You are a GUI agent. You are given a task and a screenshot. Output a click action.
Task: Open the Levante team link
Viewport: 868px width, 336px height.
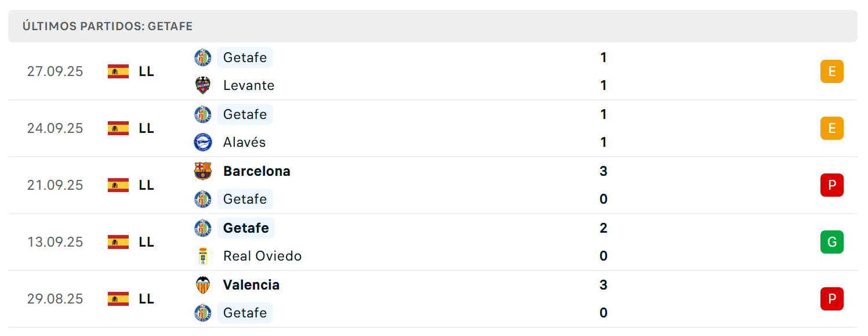(249, 85)
